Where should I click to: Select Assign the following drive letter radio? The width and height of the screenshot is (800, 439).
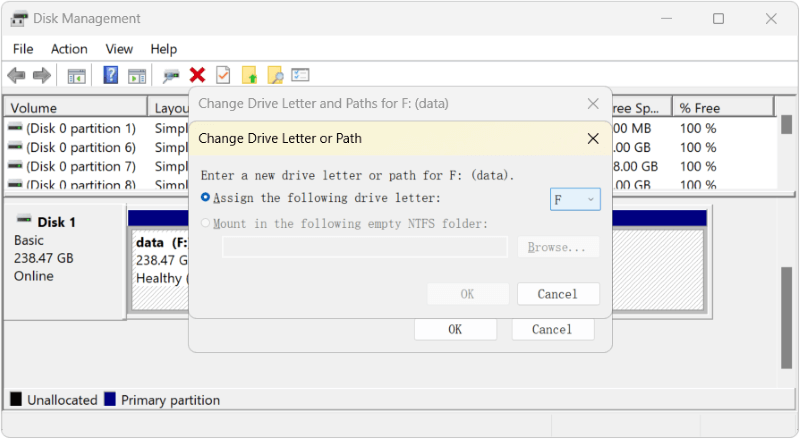205,197
